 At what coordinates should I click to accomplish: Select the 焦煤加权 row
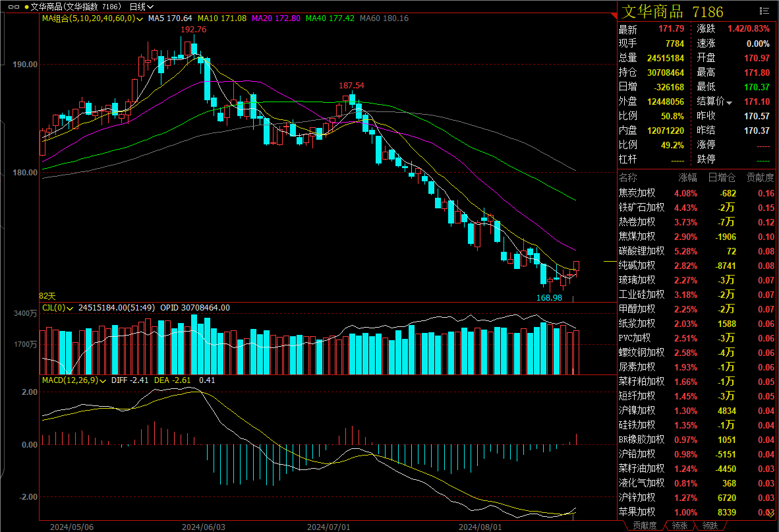pyautogui.click(x=697, y=237)
